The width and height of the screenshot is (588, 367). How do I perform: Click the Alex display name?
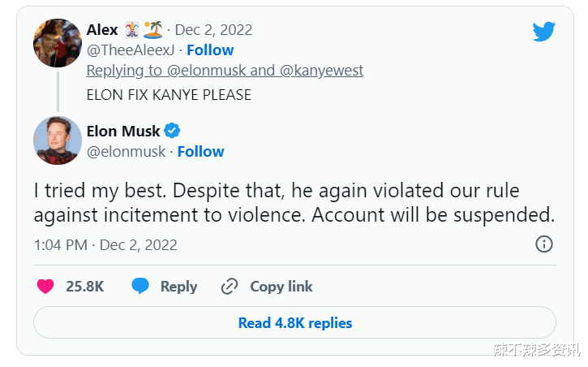pyautogui.click(x=103, y=30)
